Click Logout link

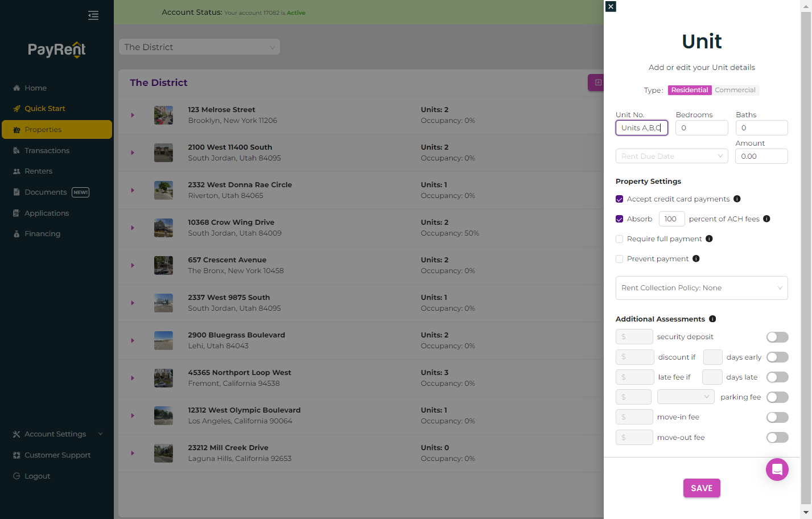pos(38,476)
